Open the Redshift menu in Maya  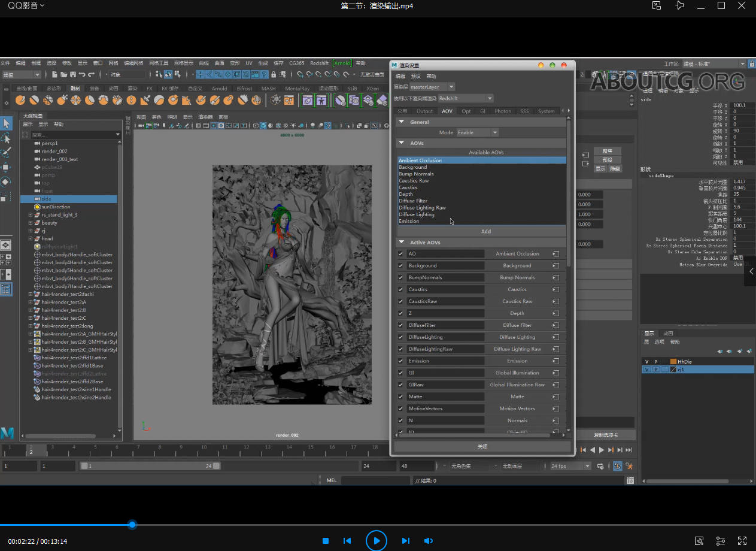pos(319,63)
